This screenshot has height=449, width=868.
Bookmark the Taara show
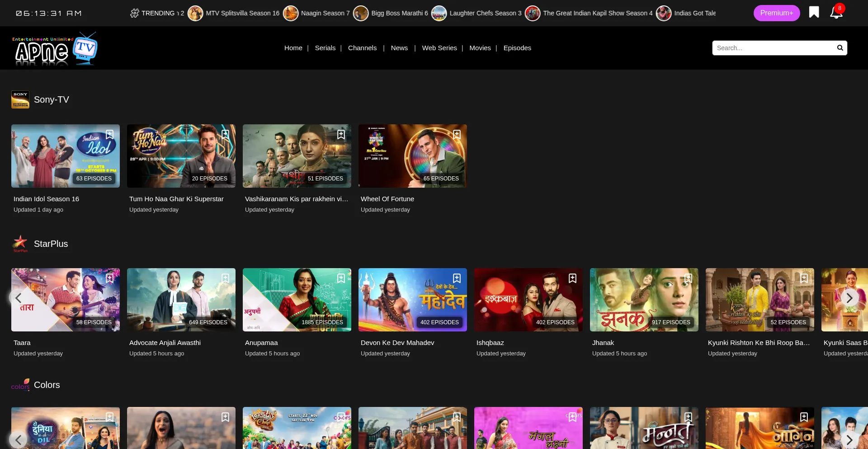click(109, 278)
